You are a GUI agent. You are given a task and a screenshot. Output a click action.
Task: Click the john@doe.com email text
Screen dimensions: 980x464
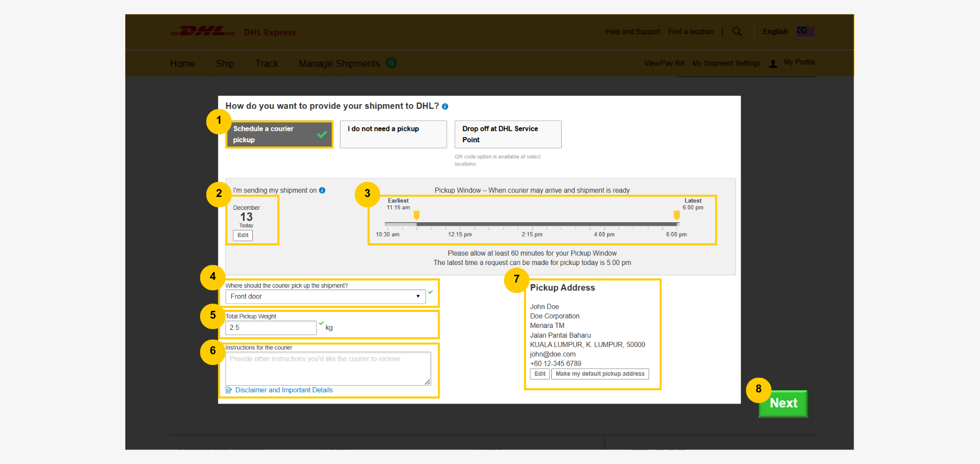click(x=553, y=354)
